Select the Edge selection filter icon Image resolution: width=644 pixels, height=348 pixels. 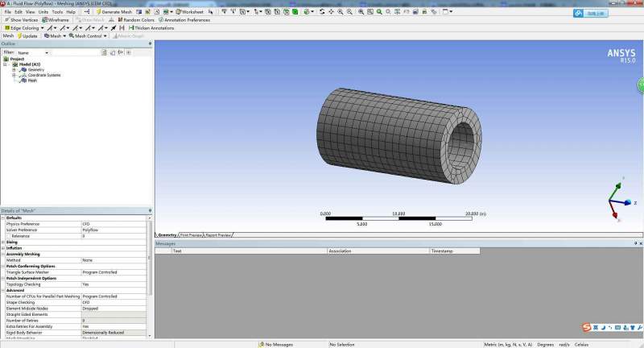pyautogui.click(x=277, y=12)
